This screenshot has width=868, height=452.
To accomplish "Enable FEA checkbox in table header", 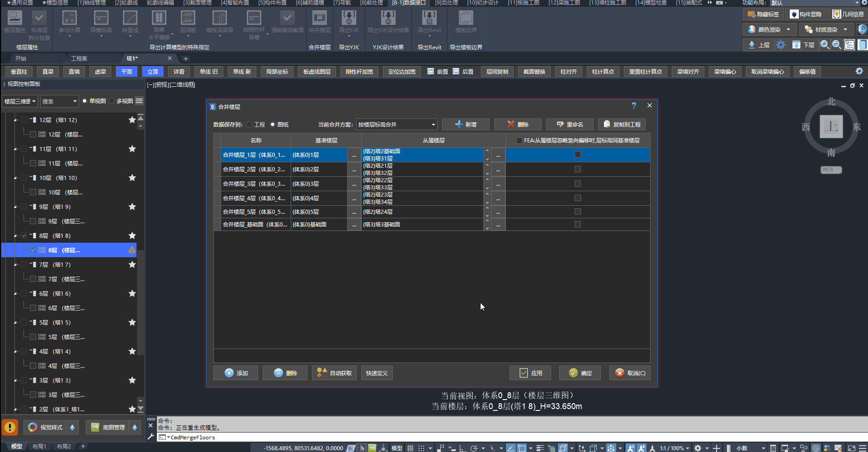I will point(519,141).
